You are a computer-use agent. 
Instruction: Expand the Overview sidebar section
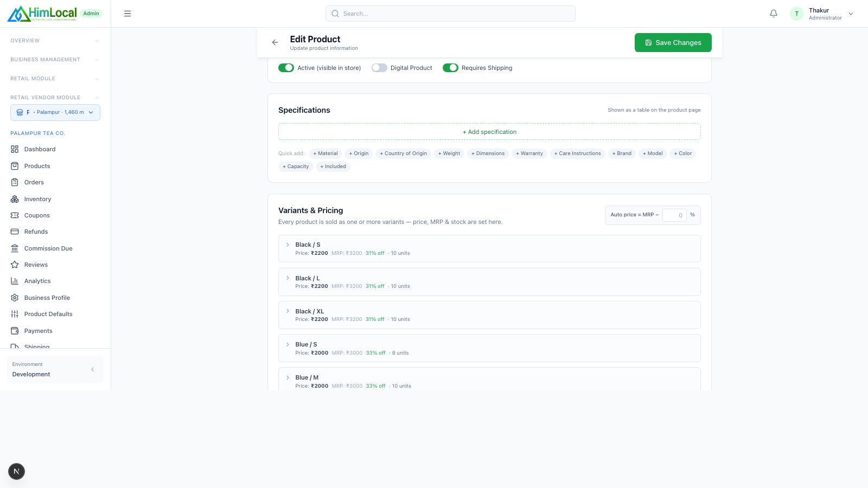55,41
